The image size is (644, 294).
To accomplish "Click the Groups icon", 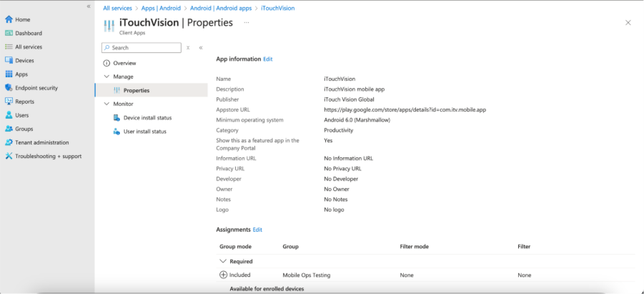I will point(9,129).
